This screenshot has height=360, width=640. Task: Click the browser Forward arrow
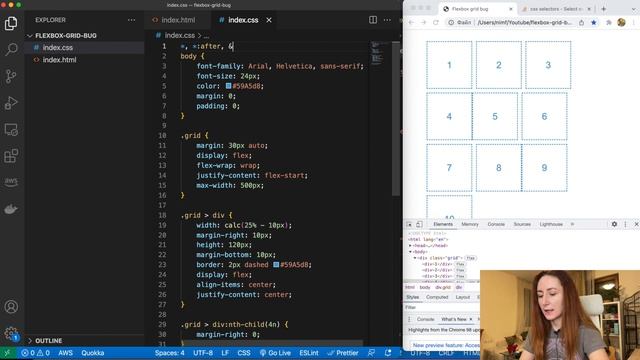[423, 22]
